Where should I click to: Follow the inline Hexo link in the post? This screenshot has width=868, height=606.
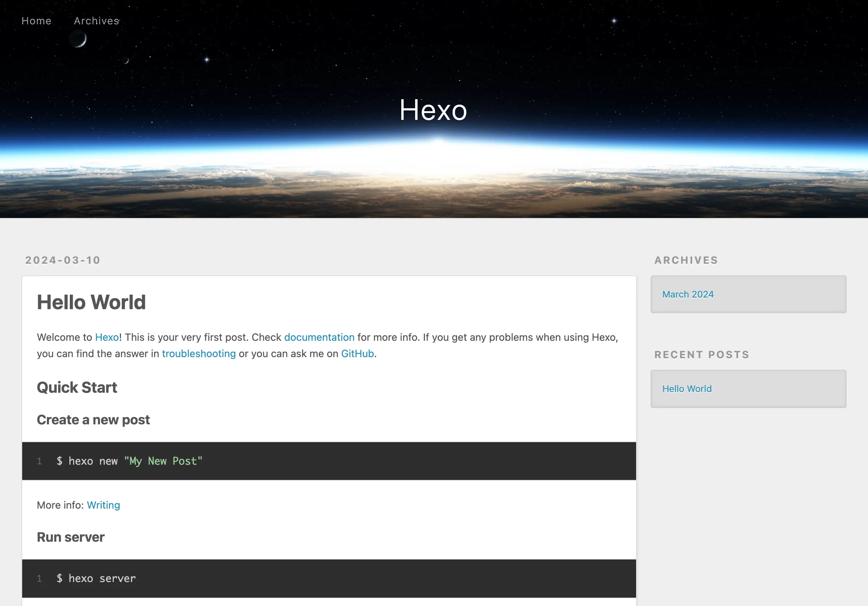click(106, 337)
